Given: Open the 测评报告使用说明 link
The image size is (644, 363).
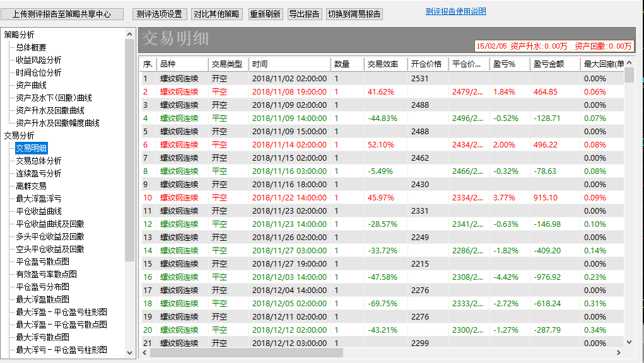Looking at the screenshot, I should coord(455,11).
